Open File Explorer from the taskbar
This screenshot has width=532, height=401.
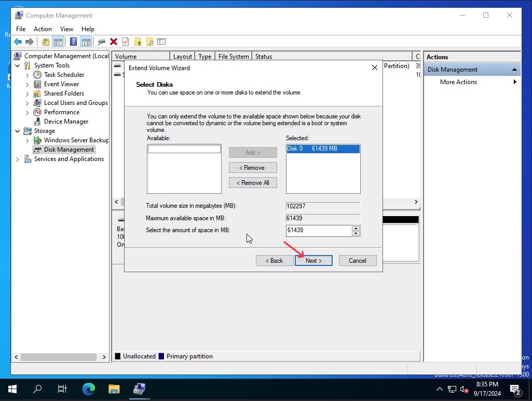coord(114,389)
